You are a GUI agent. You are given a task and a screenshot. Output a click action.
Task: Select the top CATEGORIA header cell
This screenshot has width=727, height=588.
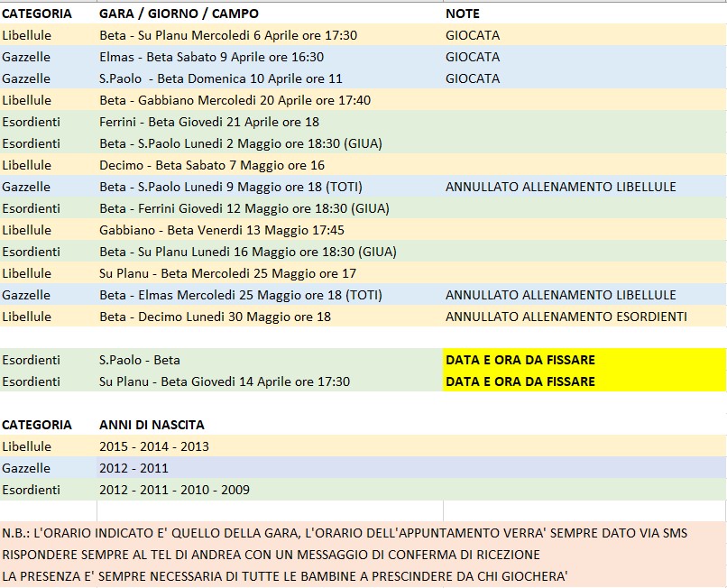point(37,14)
